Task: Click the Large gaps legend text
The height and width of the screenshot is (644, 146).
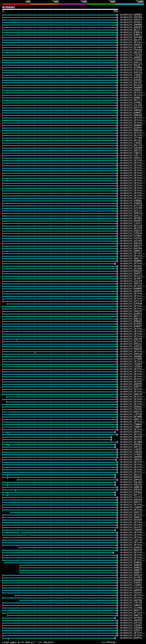Action: coord(28,642)
